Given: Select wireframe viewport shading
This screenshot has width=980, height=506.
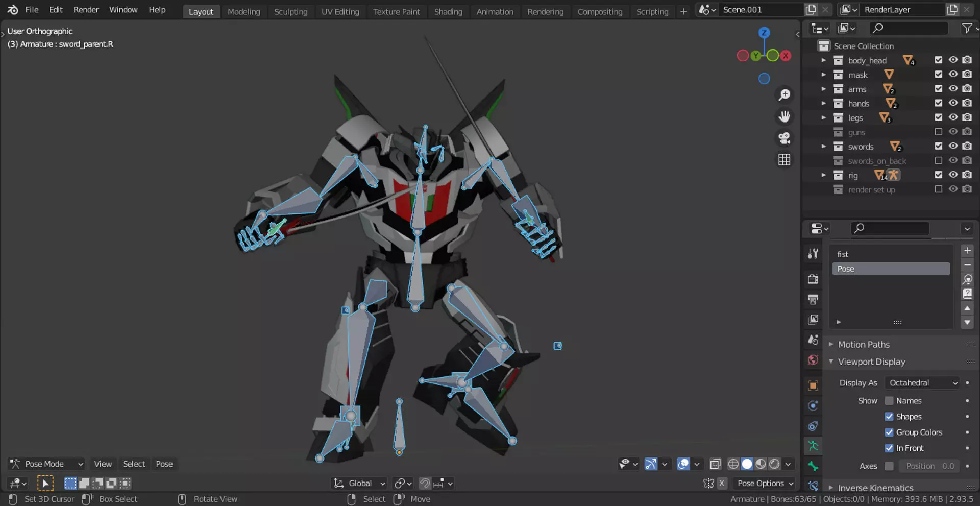Looking at the screenshot, I should pyautogui.click(x=733, y=464).
